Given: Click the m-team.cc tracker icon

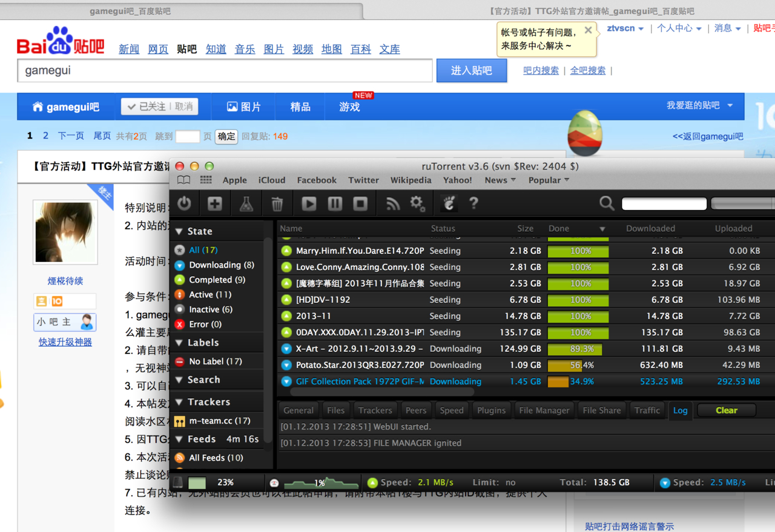Looking at the screenshot, I should point(180,421).
